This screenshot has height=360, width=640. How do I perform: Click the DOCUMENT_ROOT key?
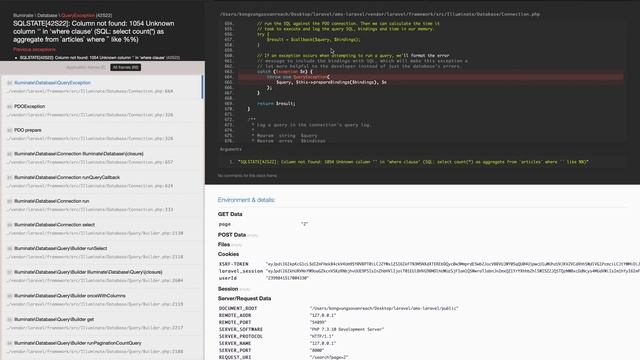tap(238, 308)
